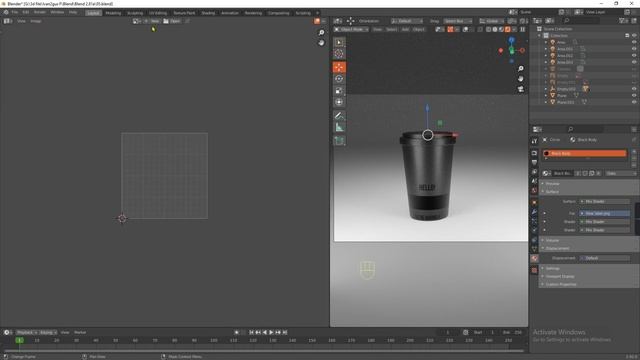This screenshot has width=640, height=360.
Task: Jump to timeline end frame
Action: point(285,333)
